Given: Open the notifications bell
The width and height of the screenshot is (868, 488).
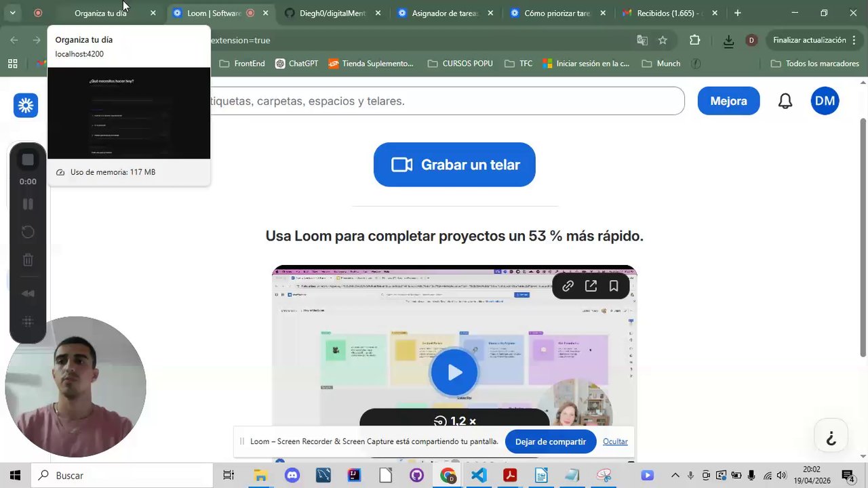Looking at the screenshot, I should click(785, 101).
